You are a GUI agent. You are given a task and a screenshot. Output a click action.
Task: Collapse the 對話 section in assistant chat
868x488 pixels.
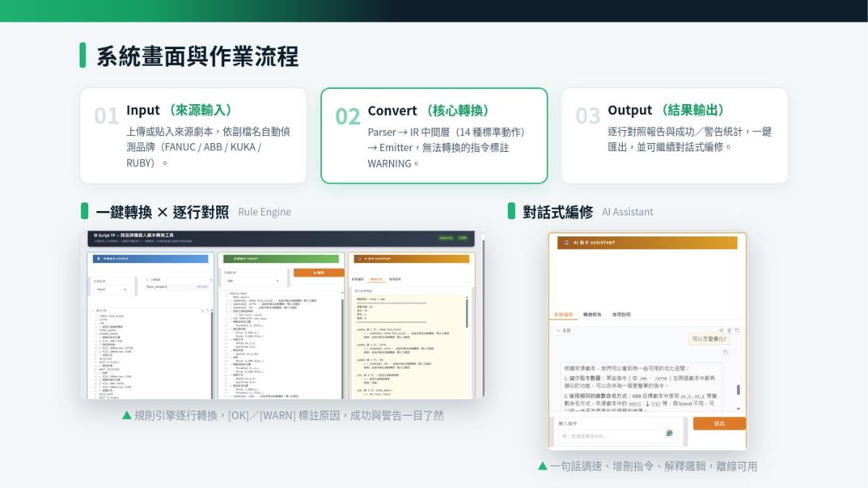(x=563, y=330)
